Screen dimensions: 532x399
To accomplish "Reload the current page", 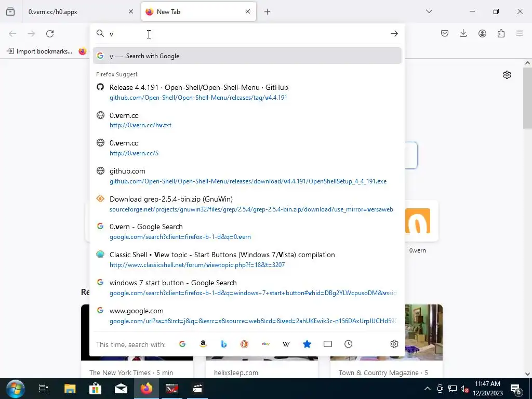I will (50, 34).
